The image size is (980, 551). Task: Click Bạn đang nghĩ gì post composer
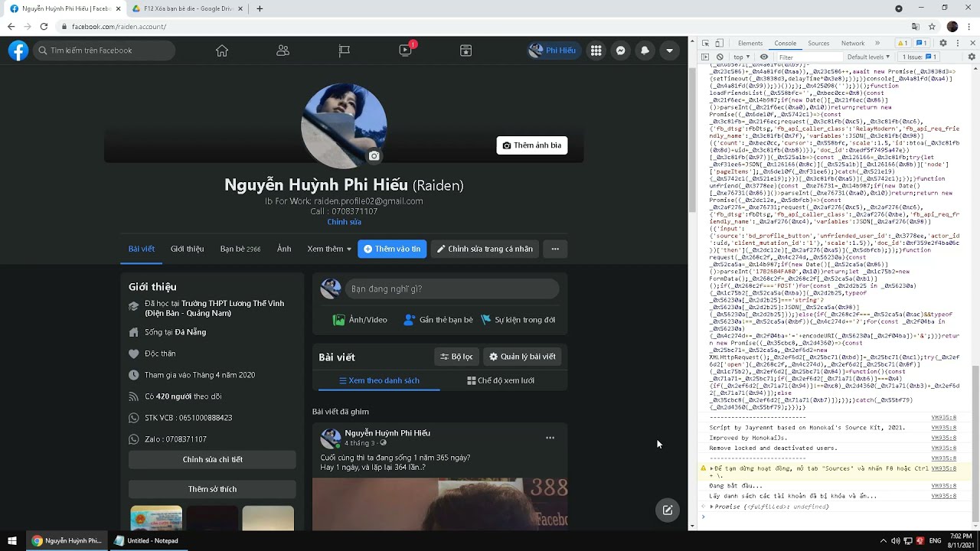pos(452,289)
